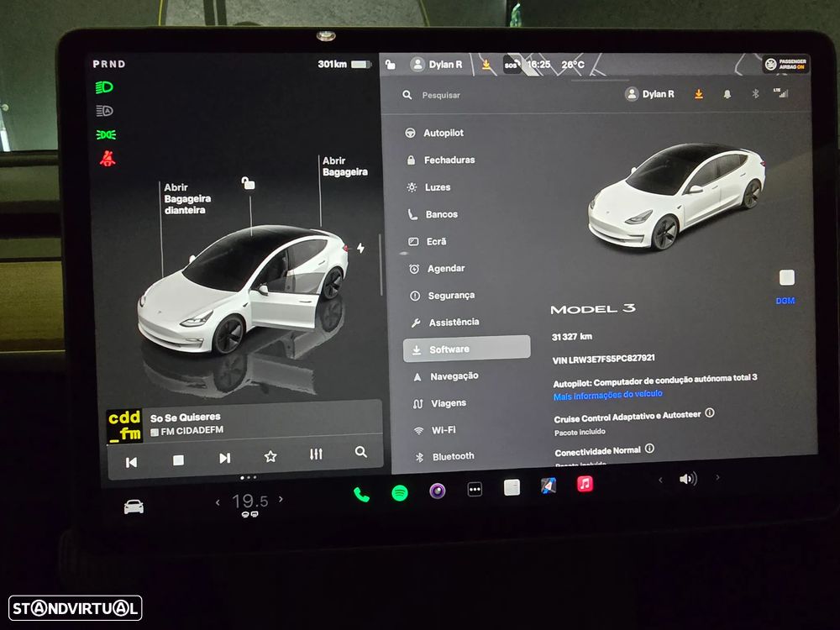Screen dimensions: 840x630
Task: Skip to next track
Action: click(225, 458)
